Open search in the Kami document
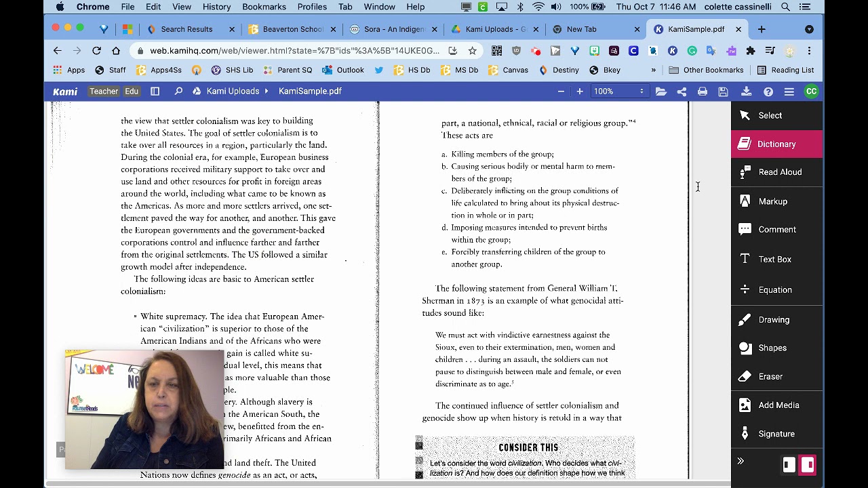The image size is (868, 488). [178, 91]
